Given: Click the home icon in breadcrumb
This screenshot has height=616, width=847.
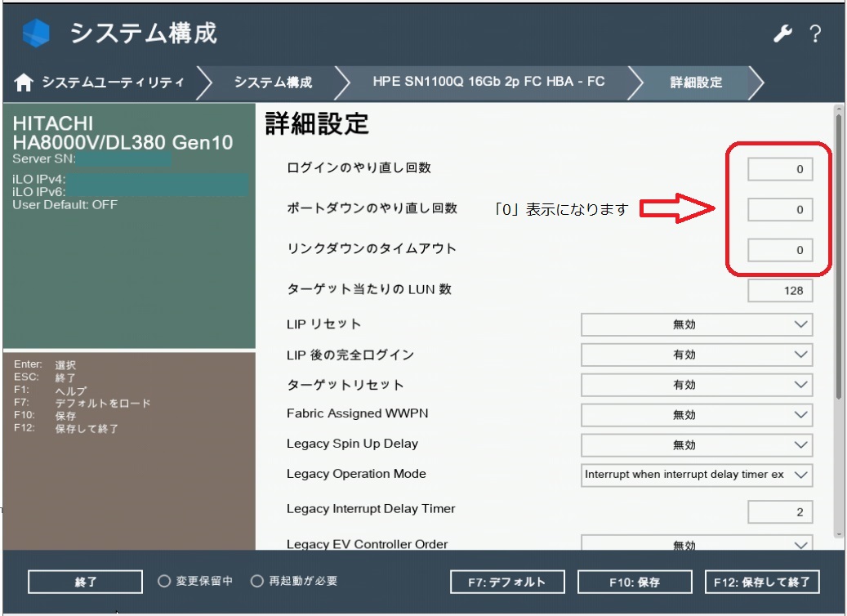Looking at the screenshot, I should tap(25, 83).
